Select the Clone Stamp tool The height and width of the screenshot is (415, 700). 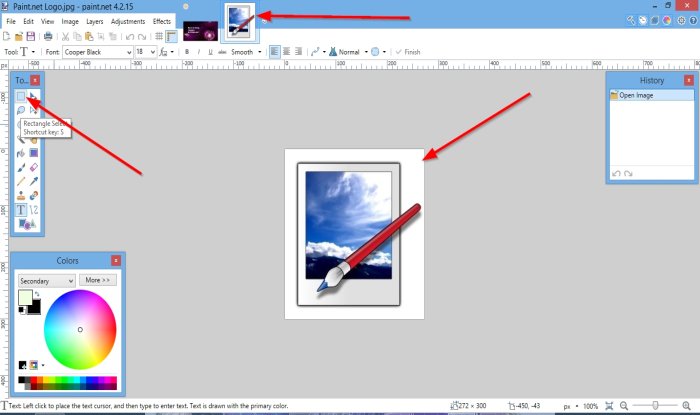pos(21,195)
